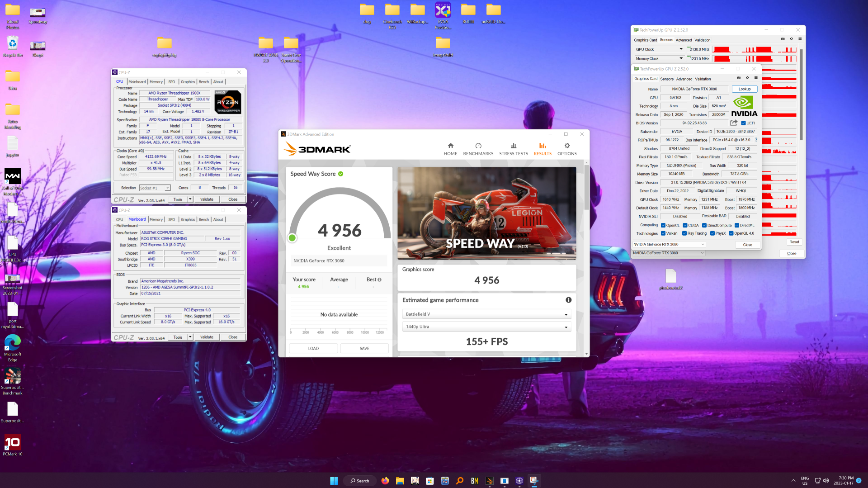Open the Battlefield V game dropdown
The image size is (868, 488).
[x=486, y=314]
